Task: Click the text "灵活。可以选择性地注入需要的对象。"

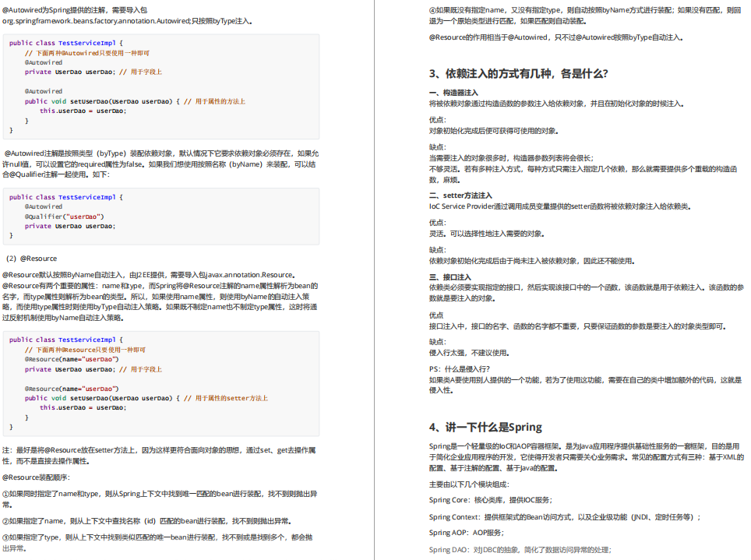Action: point(487,234)
